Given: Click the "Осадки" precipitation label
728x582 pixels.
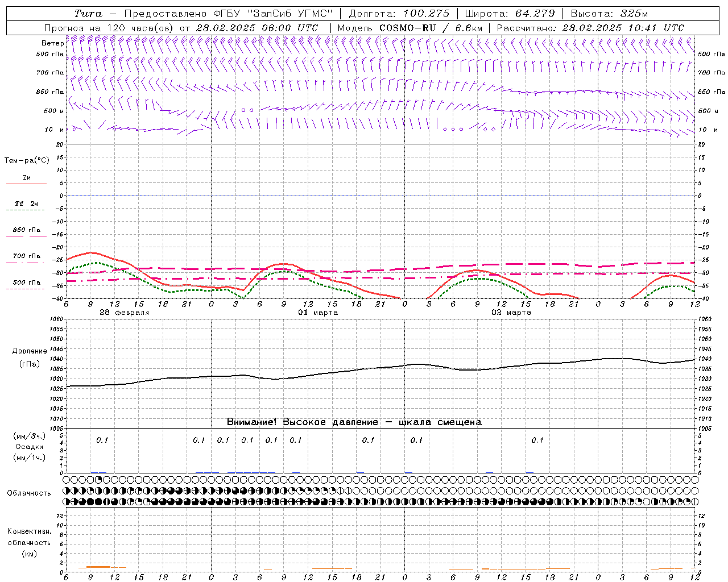Looking at the screenshot, I should (x=29, y=447).
